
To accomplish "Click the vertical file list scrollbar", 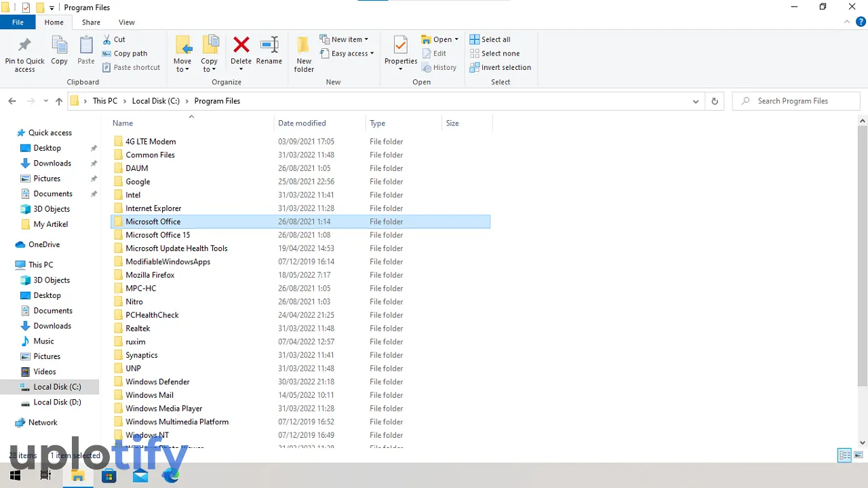I will [863, 255].
